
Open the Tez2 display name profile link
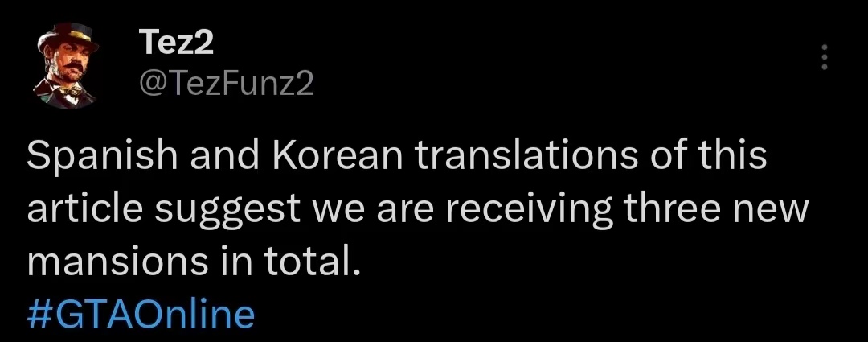[x=176, y=41]
